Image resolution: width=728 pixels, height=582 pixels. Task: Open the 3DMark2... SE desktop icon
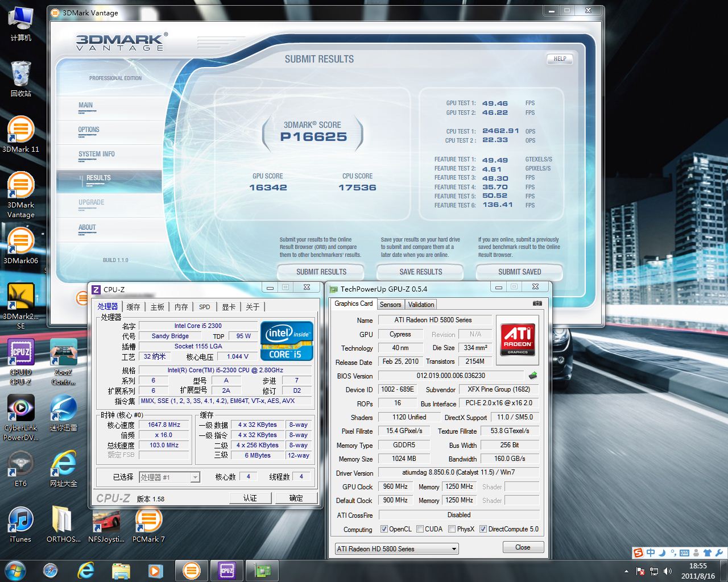click(x=20, y=306)
